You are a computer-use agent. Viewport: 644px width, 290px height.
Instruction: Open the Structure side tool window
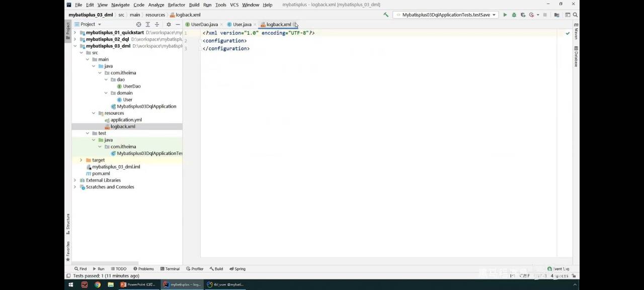pos(68,224)
